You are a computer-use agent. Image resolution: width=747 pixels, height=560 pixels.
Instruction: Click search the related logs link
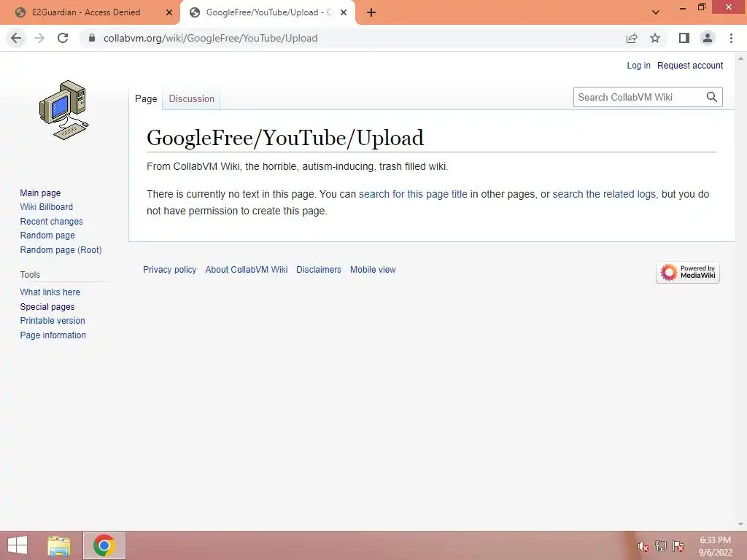pyautogui.click(x=604, y=194)
